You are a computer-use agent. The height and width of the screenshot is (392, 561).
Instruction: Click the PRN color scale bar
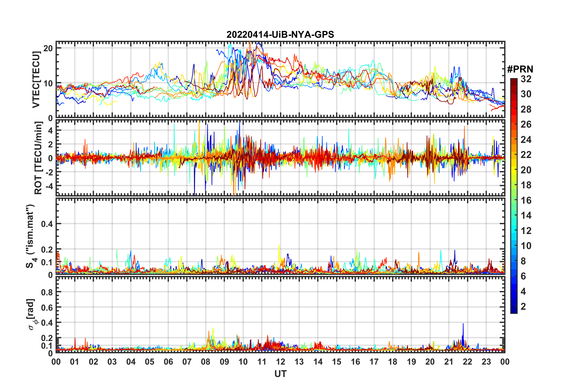514,196
